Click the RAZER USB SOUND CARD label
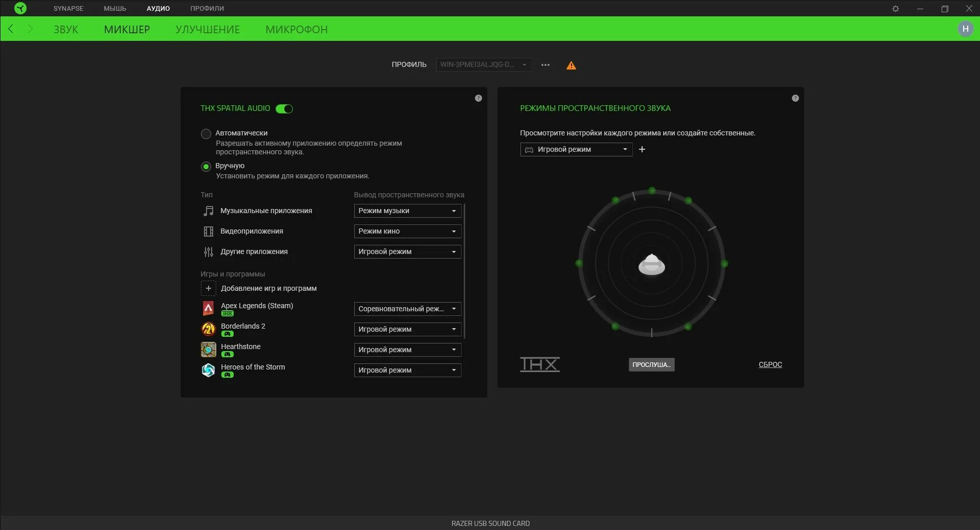 [490, 523]
